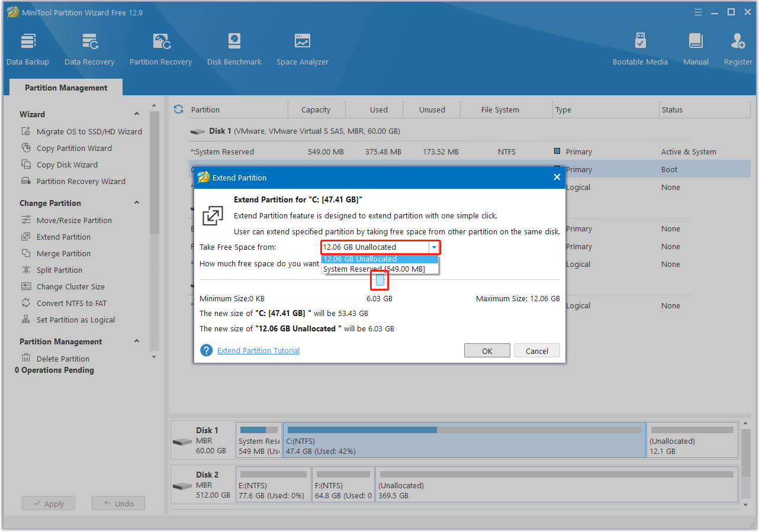The width and height of the screenshot is (759, 532).
Task: Collapse the Wizard section
Action: point(137,114)
